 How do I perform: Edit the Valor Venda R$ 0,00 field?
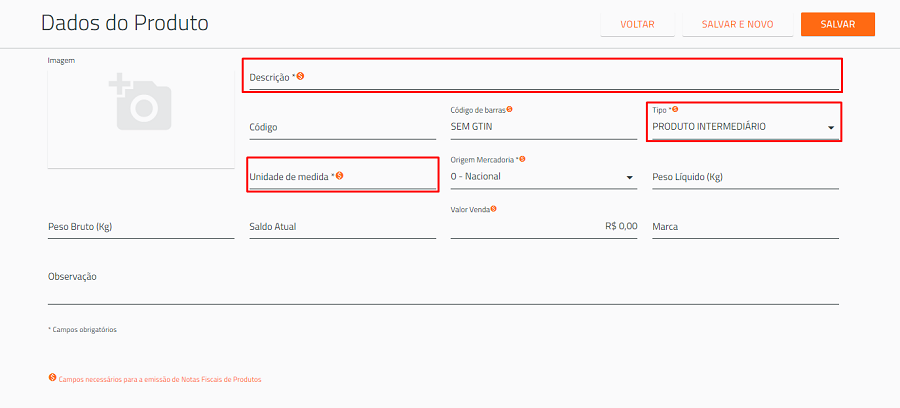point(544,227)
